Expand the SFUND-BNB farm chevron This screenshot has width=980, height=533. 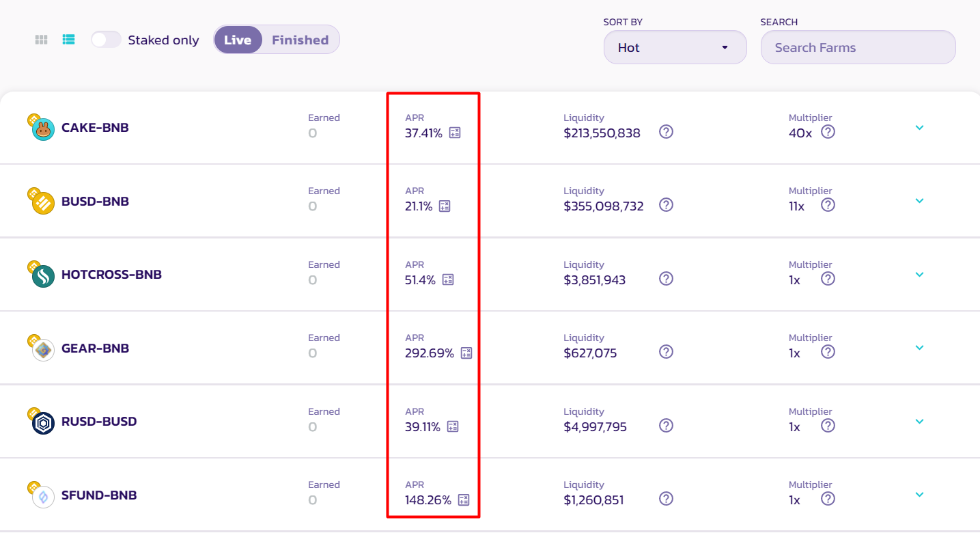pyautogui.click(x=919, y=495)
